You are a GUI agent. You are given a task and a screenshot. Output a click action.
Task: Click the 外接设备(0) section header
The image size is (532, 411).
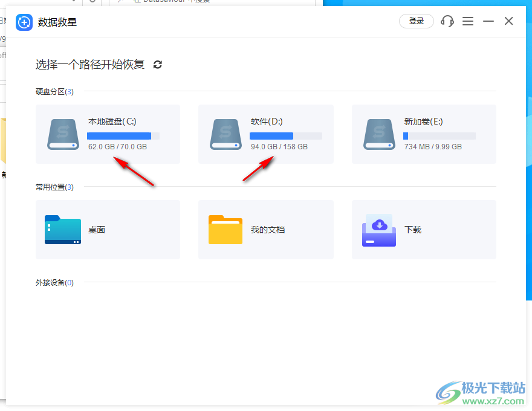point(54,283)
